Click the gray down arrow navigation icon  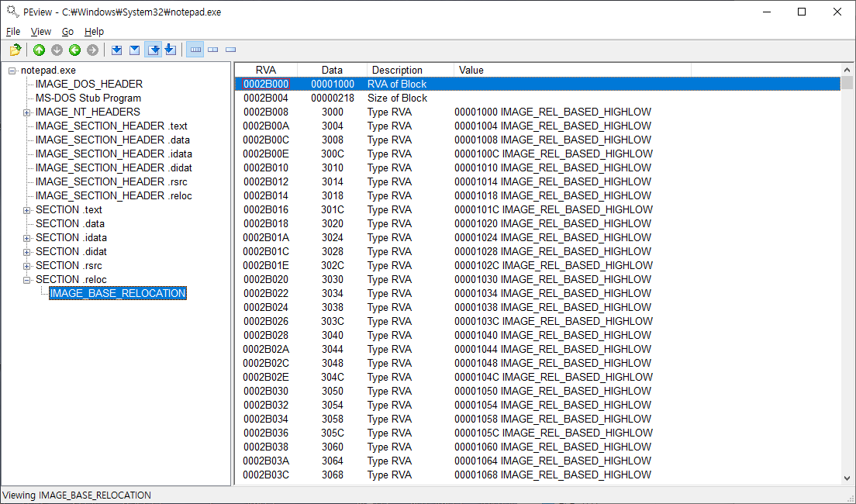57,50
